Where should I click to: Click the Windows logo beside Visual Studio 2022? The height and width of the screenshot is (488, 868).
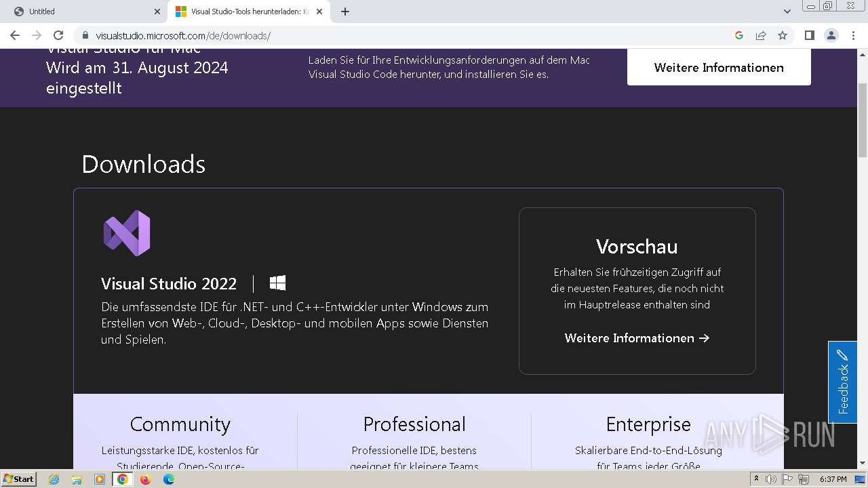[x=277, y=283]
